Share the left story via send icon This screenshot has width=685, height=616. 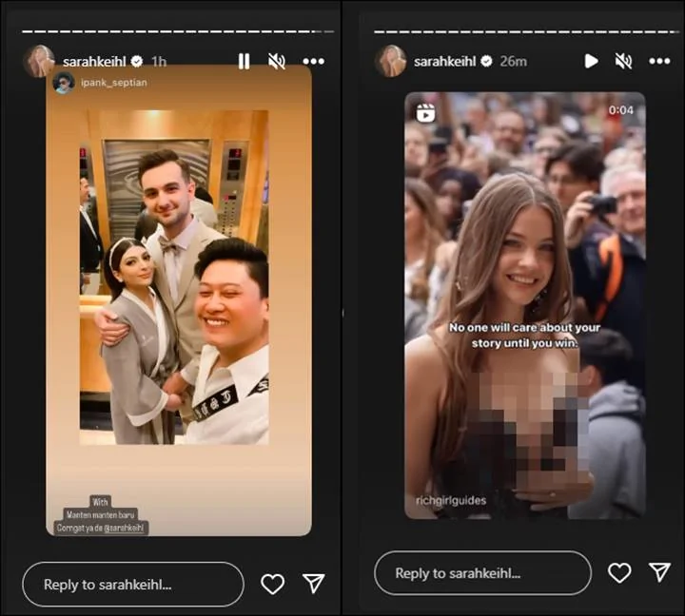[x=314, y=584]
